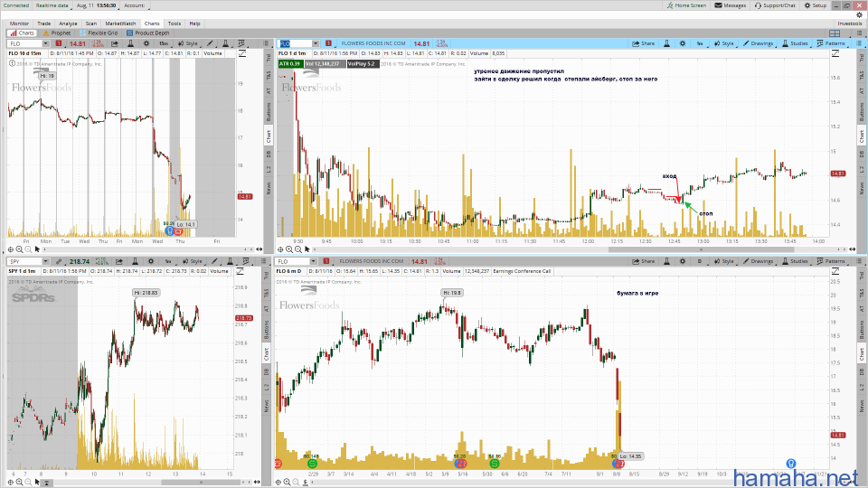Image resolution: width=868 pixels, height=488 pixels.
Task: Click the crosshair pan icon under FLO 15m chart
Action: [11, 249]
